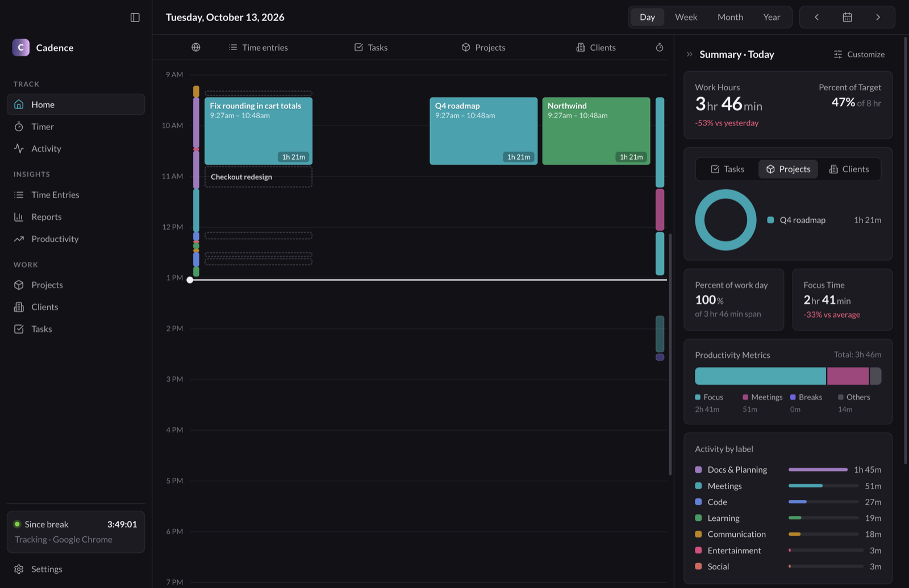Go to next day arrow

tap(878, 17)
